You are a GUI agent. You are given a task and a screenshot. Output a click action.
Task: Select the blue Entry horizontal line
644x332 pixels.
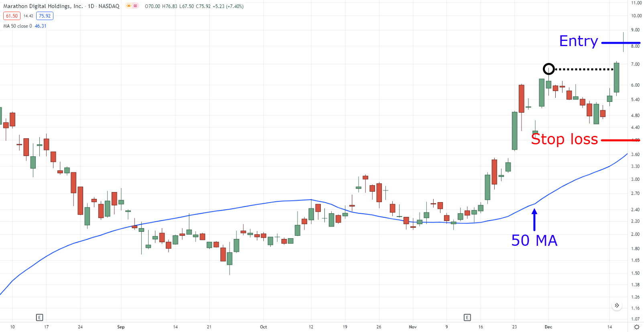(x=621, y=43)
